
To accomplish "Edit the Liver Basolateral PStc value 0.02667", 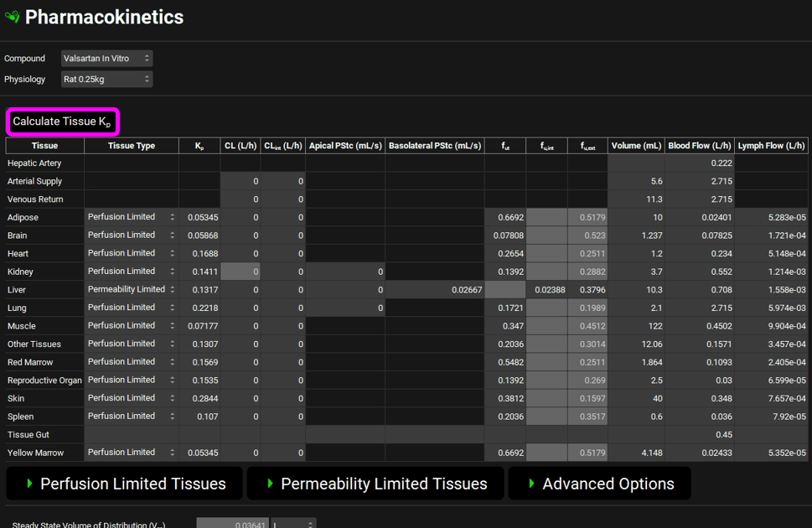I will [434, 290].
